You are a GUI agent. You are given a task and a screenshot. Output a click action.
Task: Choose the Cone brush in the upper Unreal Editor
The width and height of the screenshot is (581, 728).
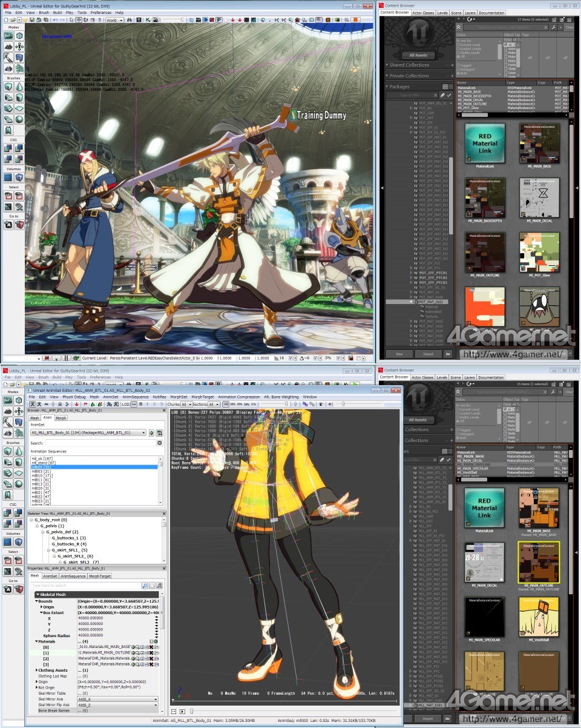coord(19,87)
